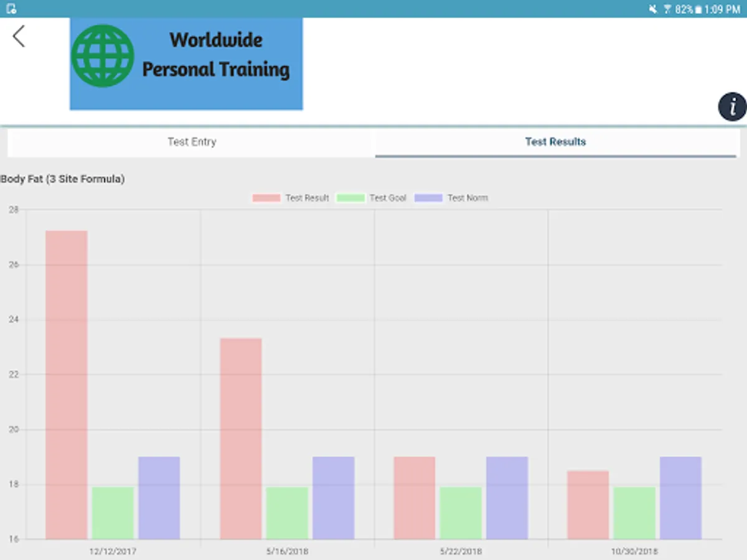Tap the battery icon in status bar

[698, 9]
